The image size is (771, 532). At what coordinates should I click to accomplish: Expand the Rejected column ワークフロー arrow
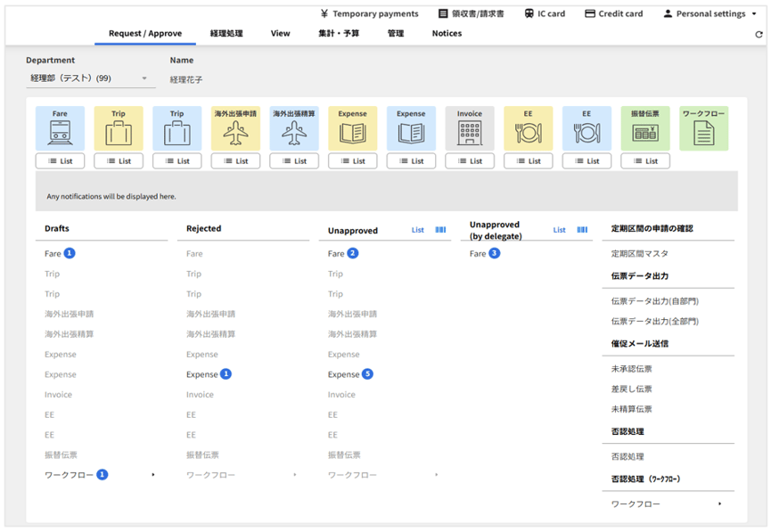pos(294,474)
